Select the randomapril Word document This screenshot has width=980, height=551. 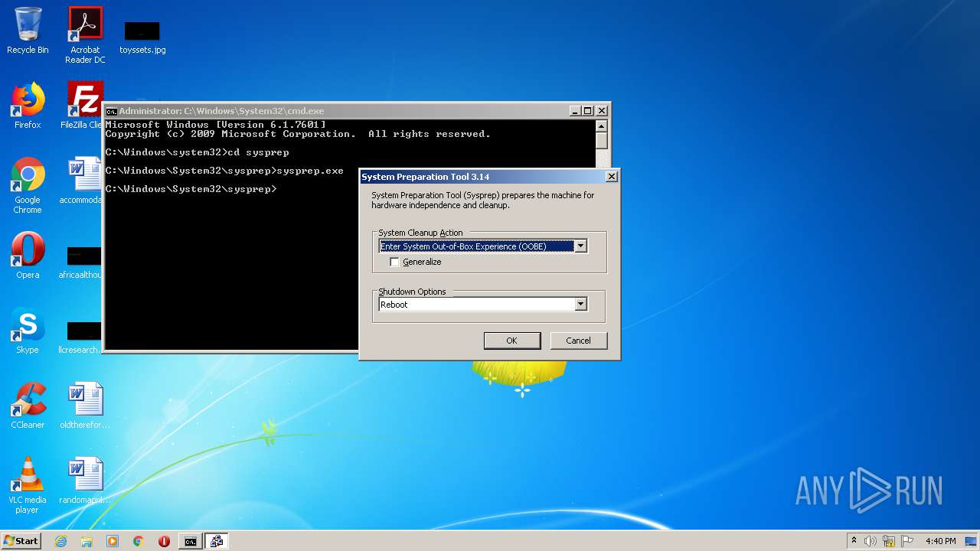(x=85, y=481)
